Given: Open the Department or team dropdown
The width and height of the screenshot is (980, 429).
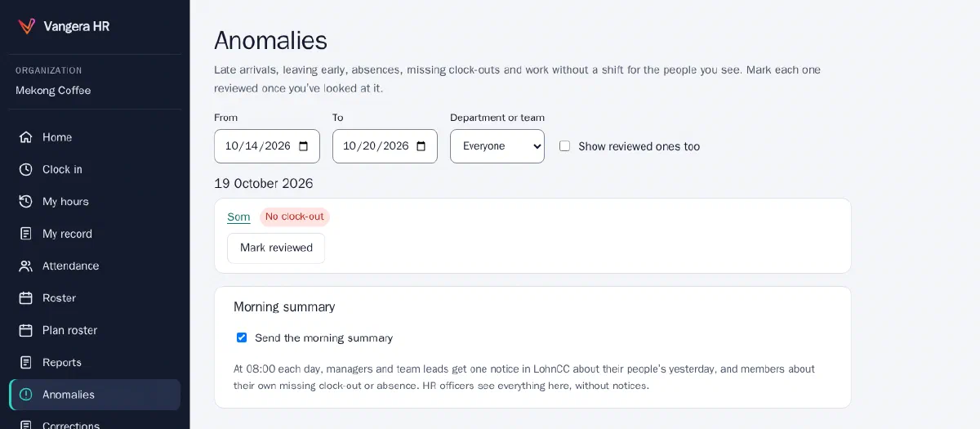Looking at the screenshot, I should pyautogui.click(x=497, y=146).
